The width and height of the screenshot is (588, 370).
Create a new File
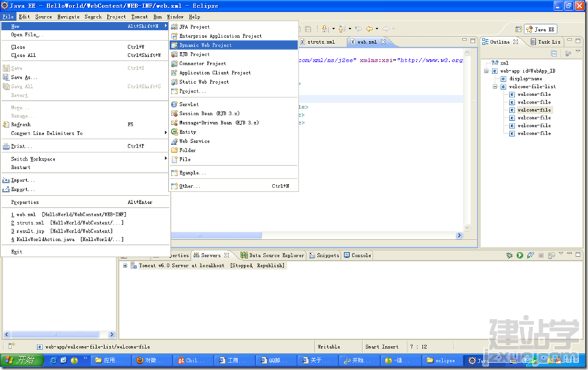click(x=234, y=159)
